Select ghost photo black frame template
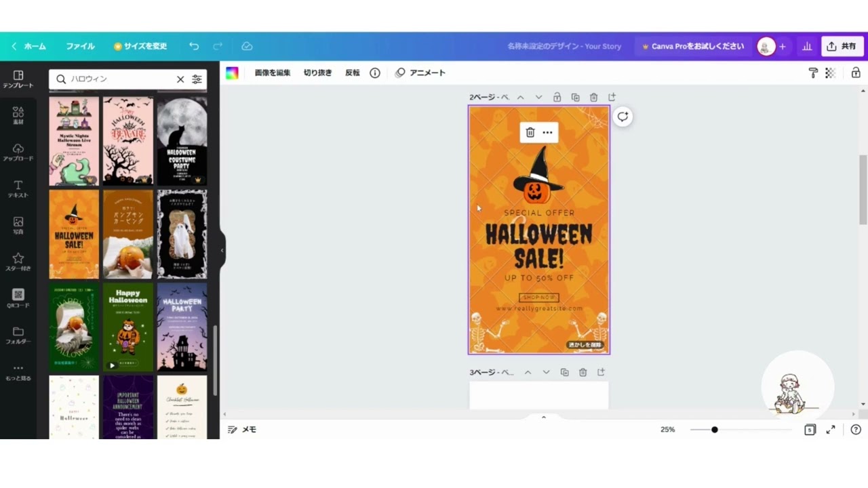The image size is (868, 488). [x=182, y=234]
